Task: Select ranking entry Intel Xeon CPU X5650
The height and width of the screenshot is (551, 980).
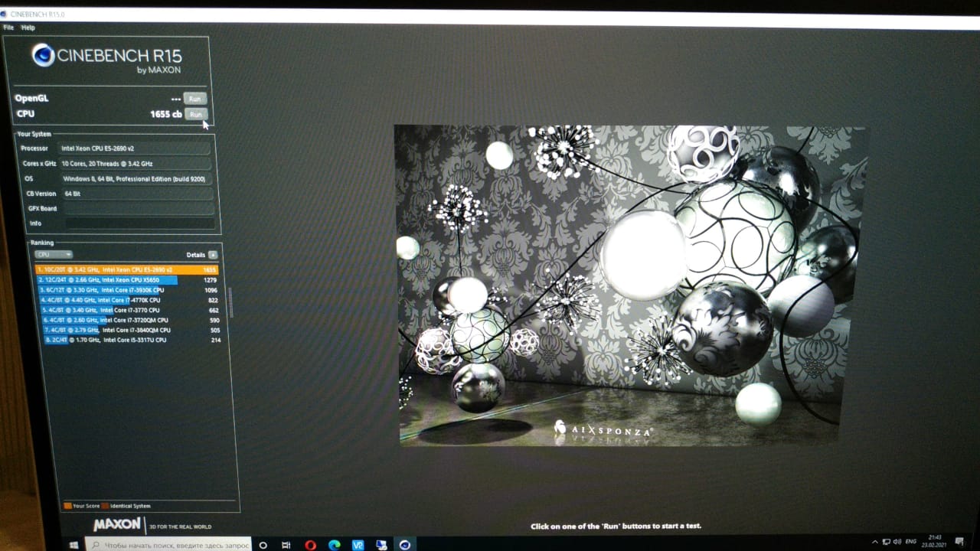Action: point(127,280)
